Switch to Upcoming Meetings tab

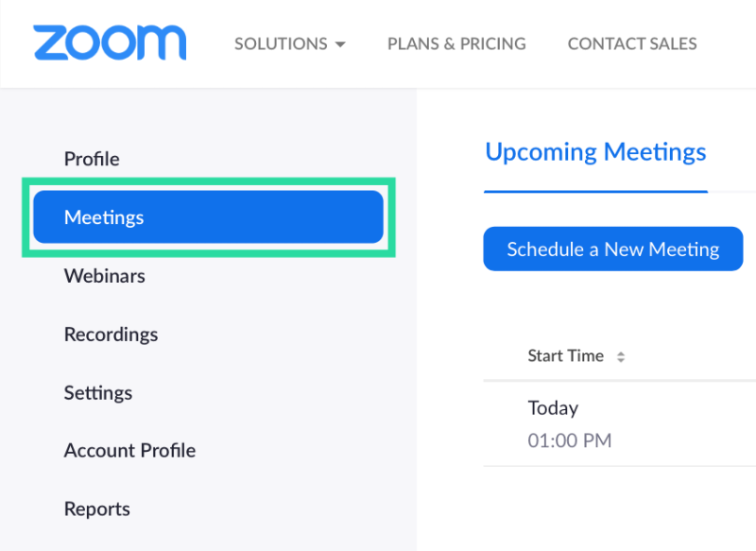coord(595,152)
